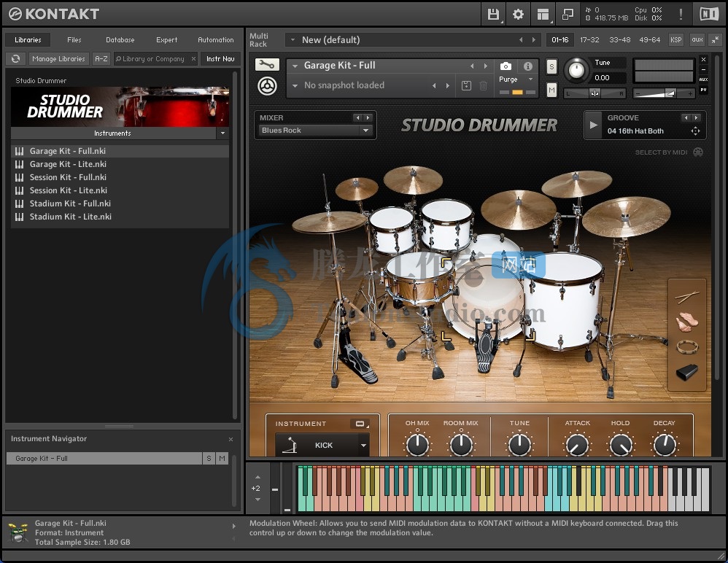This screenshot has width=728, height=563.
Task: Clear the library search with X
Action: [193, 59]
